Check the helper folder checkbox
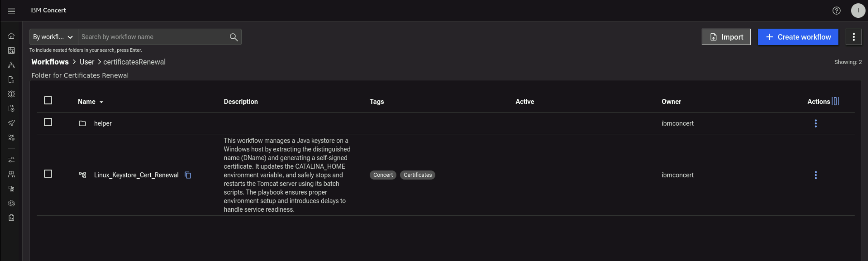Screen dimensions: 868x261 [x=48, y=122]
